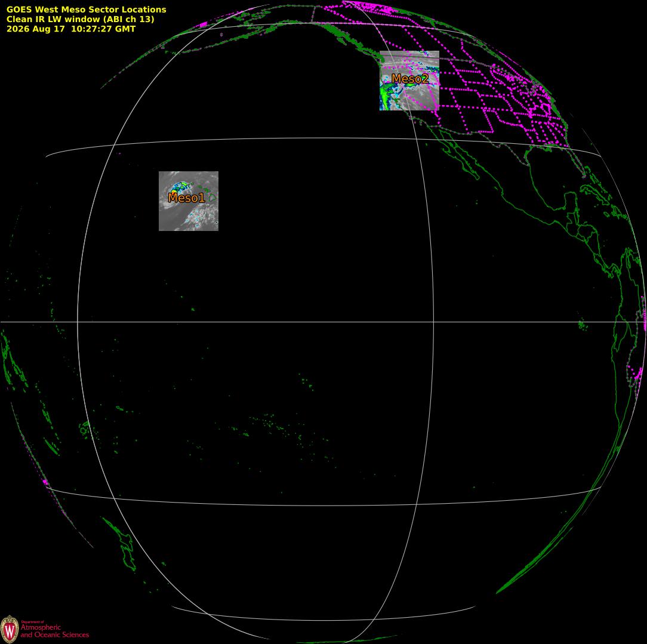Viewport: 647px width, 644px height.
Task: Click the Clean IR LW window channel text
Action: click(80, 19)
